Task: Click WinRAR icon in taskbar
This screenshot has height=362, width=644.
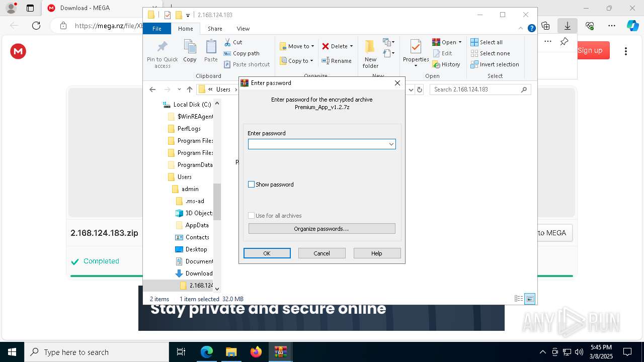Action: (281, 352)
